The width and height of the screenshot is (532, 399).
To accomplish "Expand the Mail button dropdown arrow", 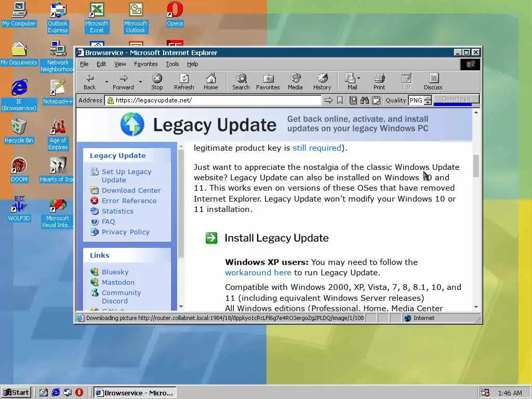I will (359, 78).
